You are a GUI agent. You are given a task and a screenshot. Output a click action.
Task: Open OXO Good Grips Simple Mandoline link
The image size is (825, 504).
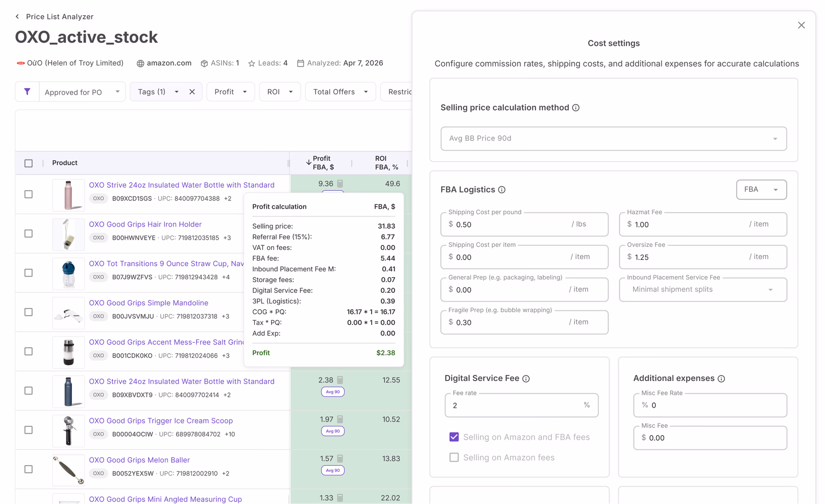click(149, 303)
